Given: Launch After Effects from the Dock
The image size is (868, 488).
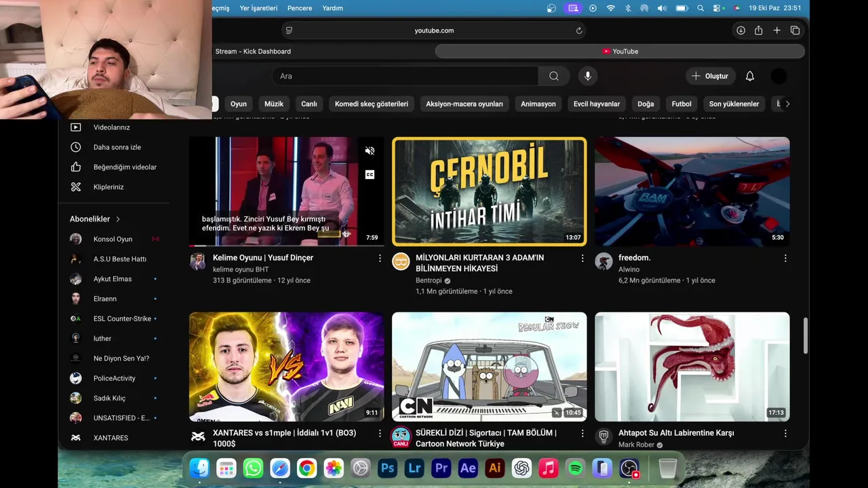Looking at the screenshot, I should 468,468.
